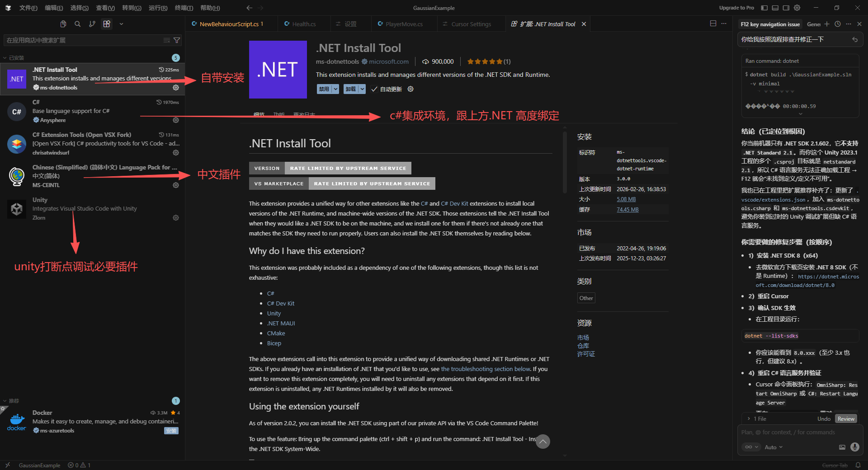Image resolution: width=868 pixels, height=470 pixels.
Task: Open gear menu for Chinese Language Pack row
Action: pyautogui.click(x=176, y=185)
